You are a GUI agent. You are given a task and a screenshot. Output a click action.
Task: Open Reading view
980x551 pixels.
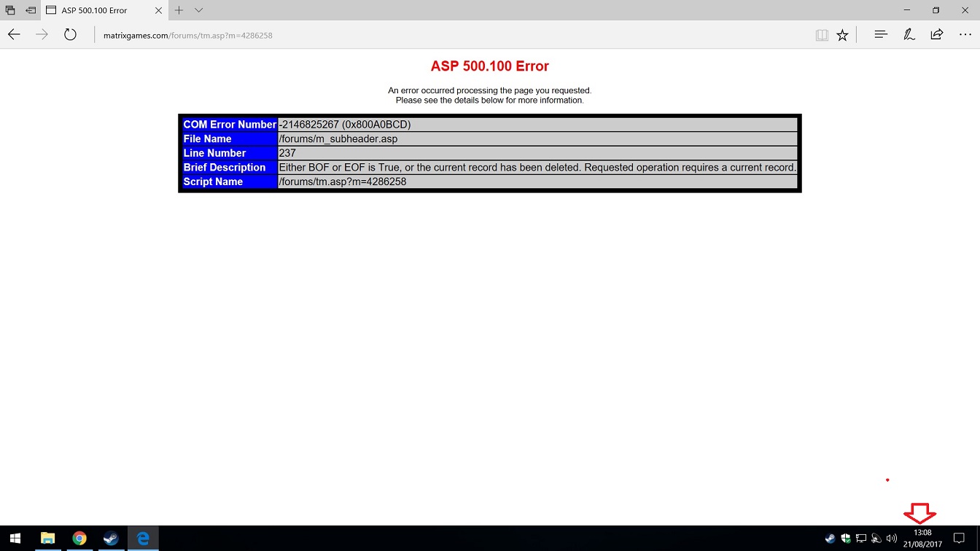tap(822, 34)
